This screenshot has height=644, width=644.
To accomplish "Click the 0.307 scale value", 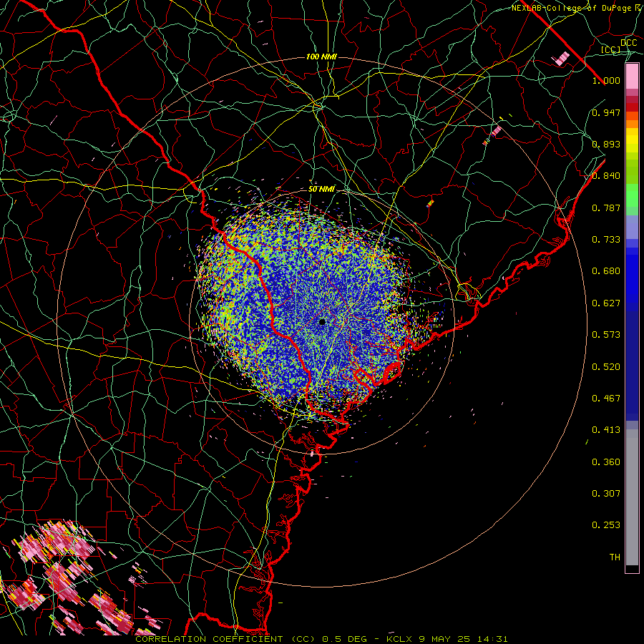I will click(606, 494).
